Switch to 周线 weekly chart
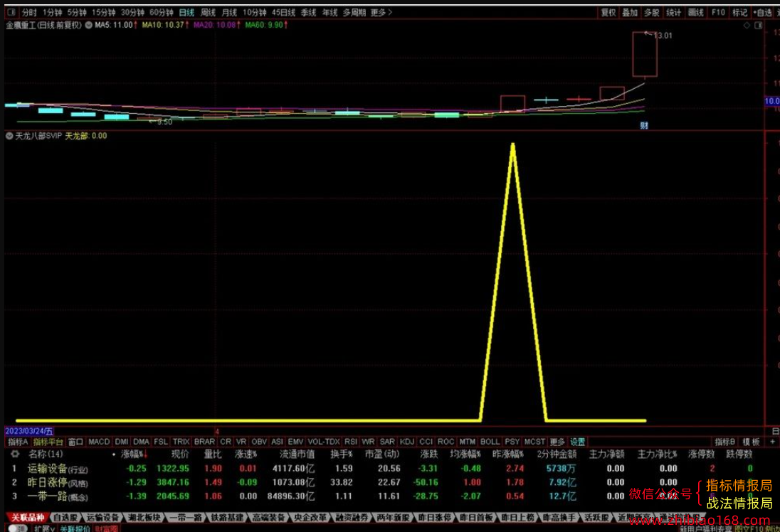Viewport: 780px width, 532px height. click(x=208, y=12)
